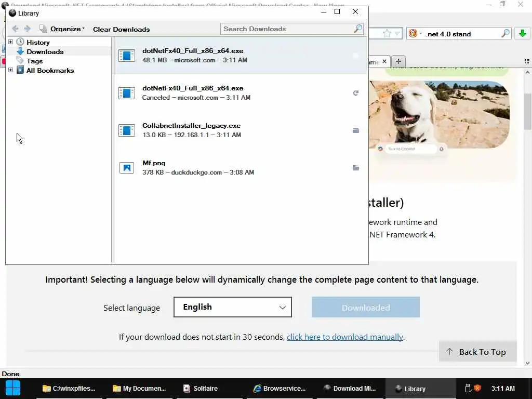Click the Downloaded button on webpage
The image size is (532, 399).
[365, 308]
